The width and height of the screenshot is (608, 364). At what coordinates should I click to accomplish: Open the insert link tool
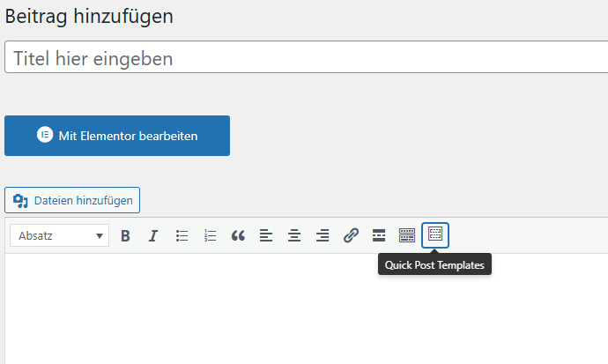pos(351,235)
